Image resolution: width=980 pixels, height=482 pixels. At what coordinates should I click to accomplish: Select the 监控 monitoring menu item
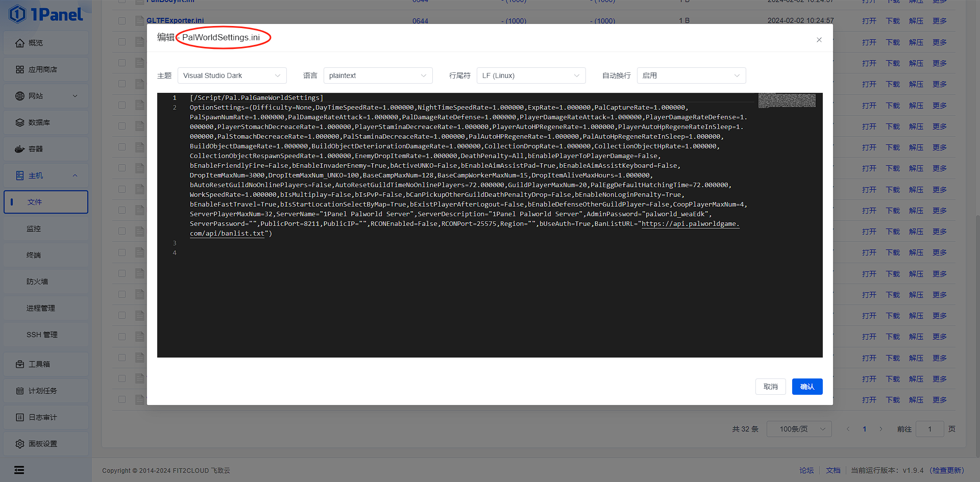point(46,229)
